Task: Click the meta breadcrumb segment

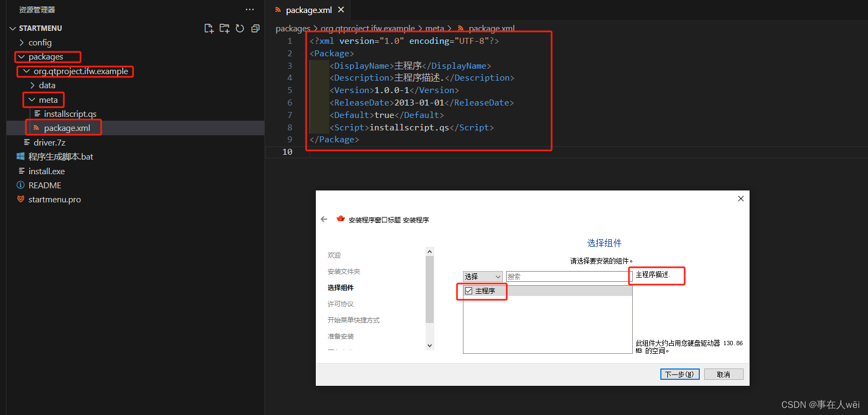Action: coord(434,28)
